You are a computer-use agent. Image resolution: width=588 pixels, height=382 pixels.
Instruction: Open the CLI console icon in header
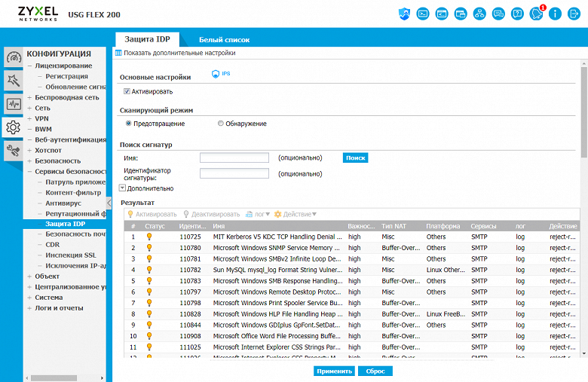(423, 14)
